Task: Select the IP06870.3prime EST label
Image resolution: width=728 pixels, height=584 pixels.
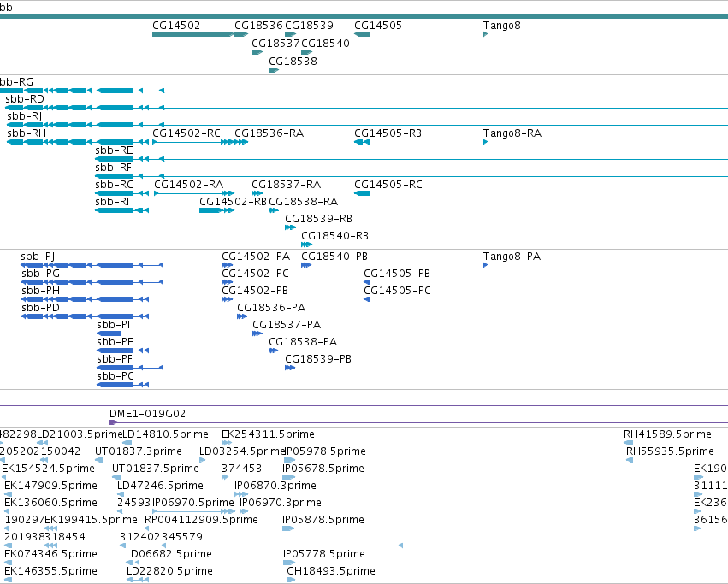Action: click(x=275, y=486)
